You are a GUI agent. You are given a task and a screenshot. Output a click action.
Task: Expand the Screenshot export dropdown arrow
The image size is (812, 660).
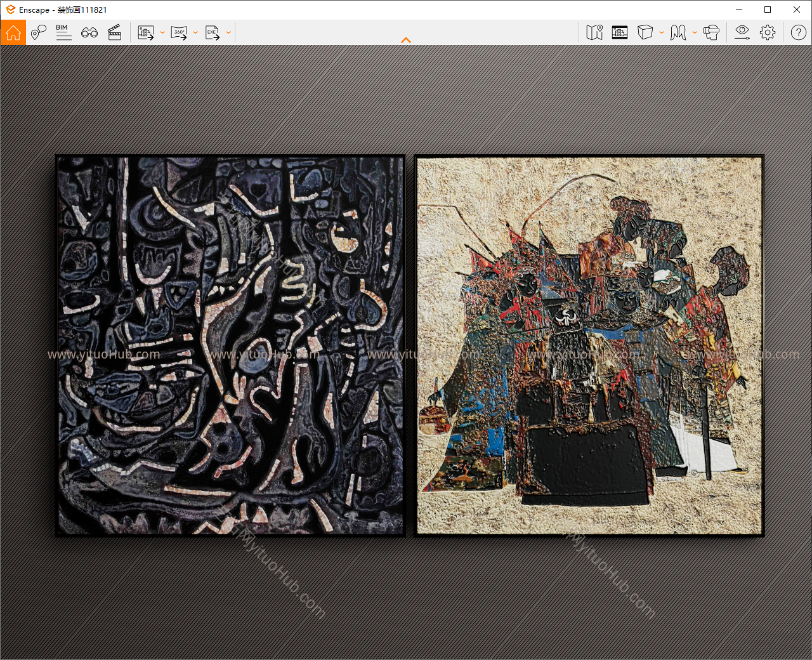[x=162, y=33]
